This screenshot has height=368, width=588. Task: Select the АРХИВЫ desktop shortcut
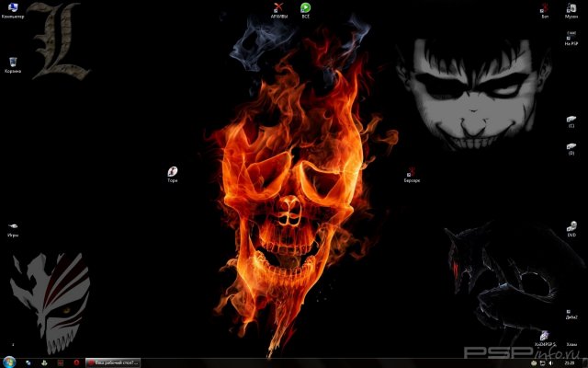[x=278, y=8]
